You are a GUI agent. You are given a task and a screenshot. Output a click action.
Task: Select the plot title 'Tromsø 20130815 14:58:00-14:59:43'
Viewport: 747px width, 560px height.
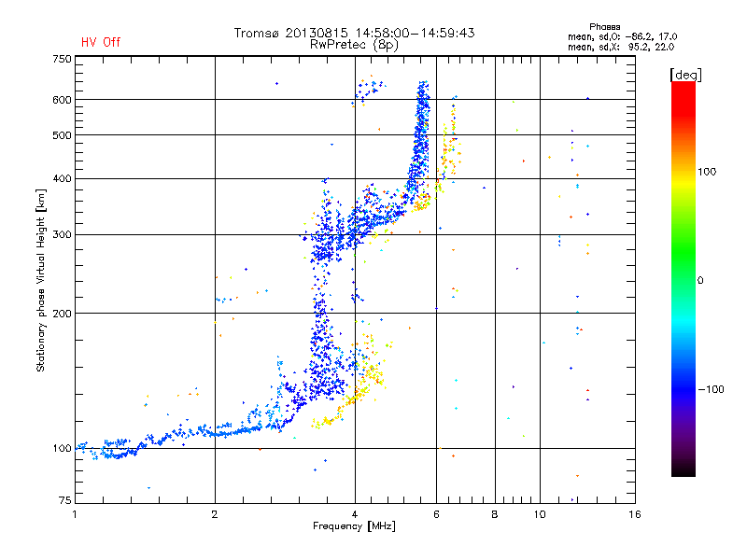pyautogui.click(x=354, y=33)
